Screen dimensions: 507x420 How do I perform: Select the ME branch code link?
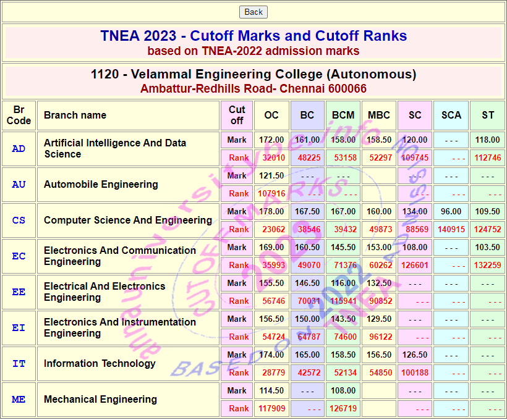pyautogui.click(x=19, y=400)
